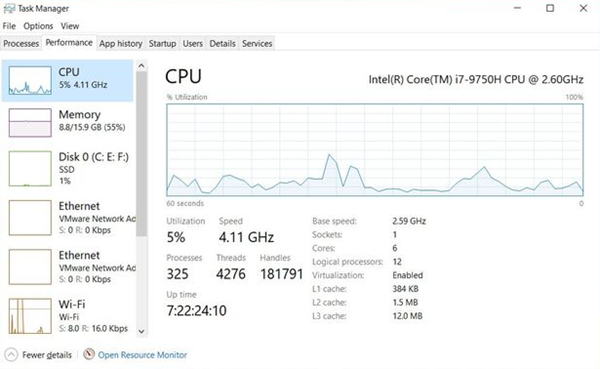Viewport: 600px width, 369px height.
Task: Open the View menu
Action: (x=70, y=26)
